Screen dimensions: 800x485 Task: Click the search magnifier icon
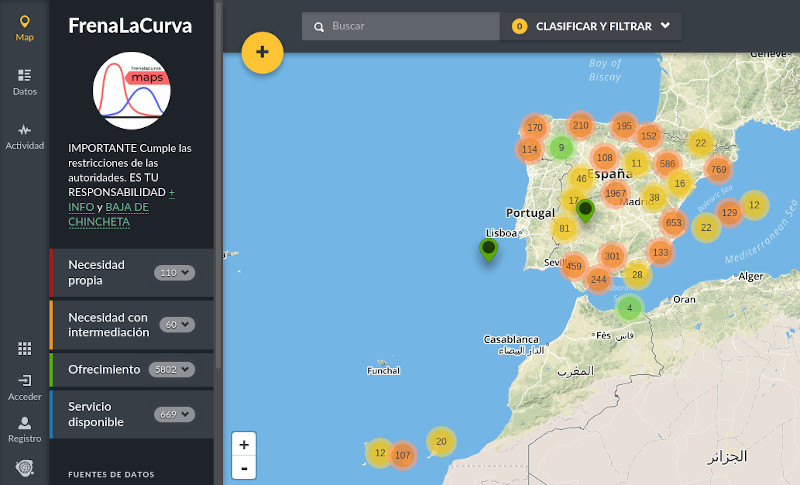[319, 27]
